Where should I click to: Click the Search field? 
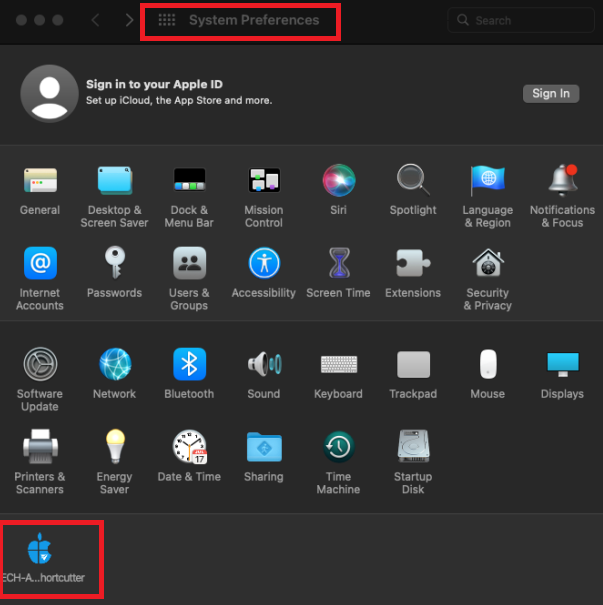pos(521,20)
